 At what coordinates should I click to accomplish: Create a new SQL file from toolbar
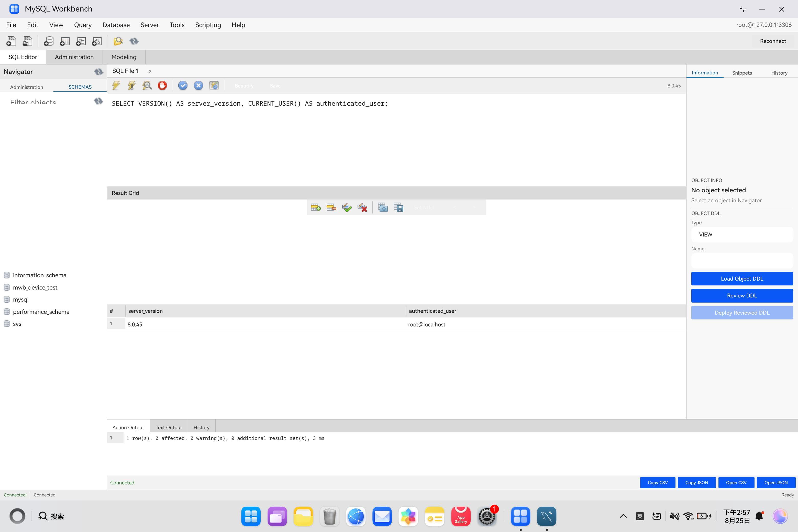click(11, 41)
